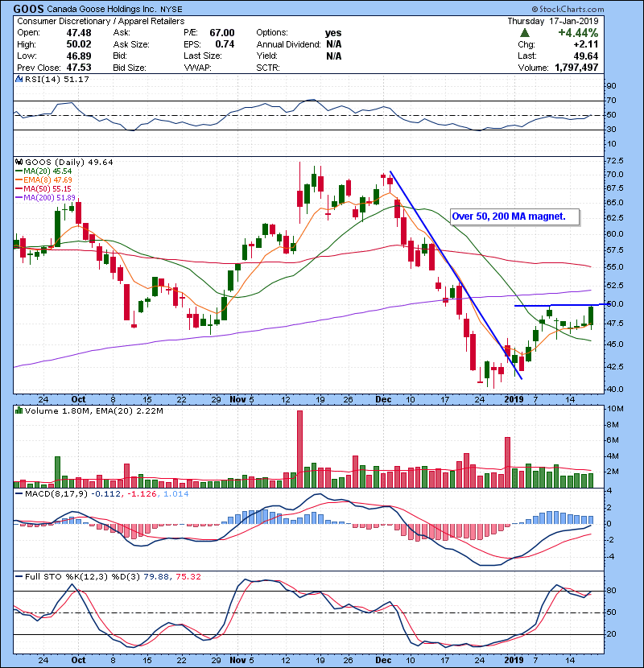Click the Options value 'yes'
644x668 pixels.
(333, 33)
